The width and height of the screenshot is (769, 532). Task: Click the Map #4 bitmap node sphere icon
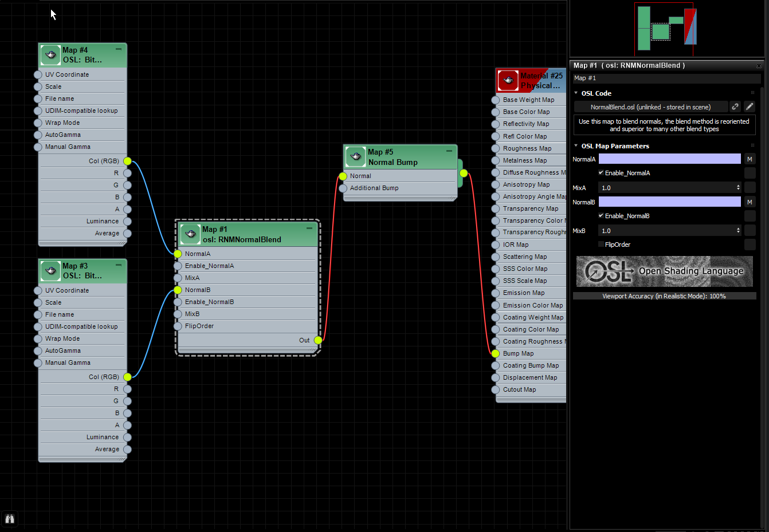[x=50, y=54]
